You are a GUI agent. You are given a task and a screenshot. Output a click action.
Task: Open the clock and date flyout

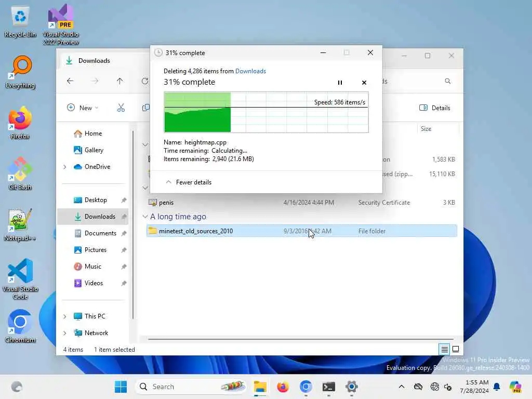(474, 387)
